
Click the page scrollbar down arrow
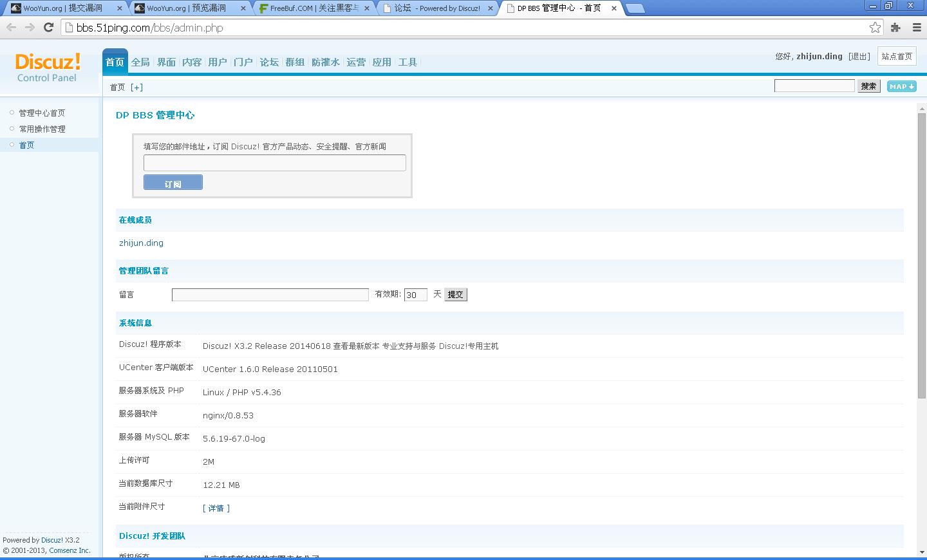click(x=922, y=552)
